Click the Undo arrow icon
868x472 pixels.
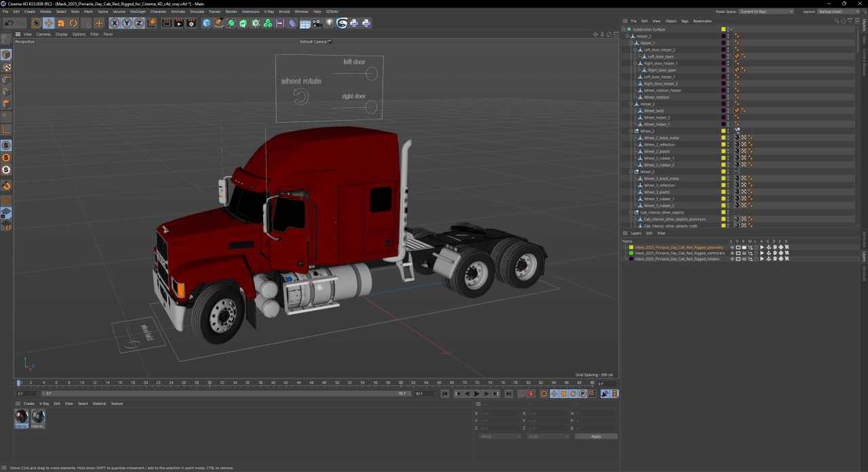[x=9, y=23]
